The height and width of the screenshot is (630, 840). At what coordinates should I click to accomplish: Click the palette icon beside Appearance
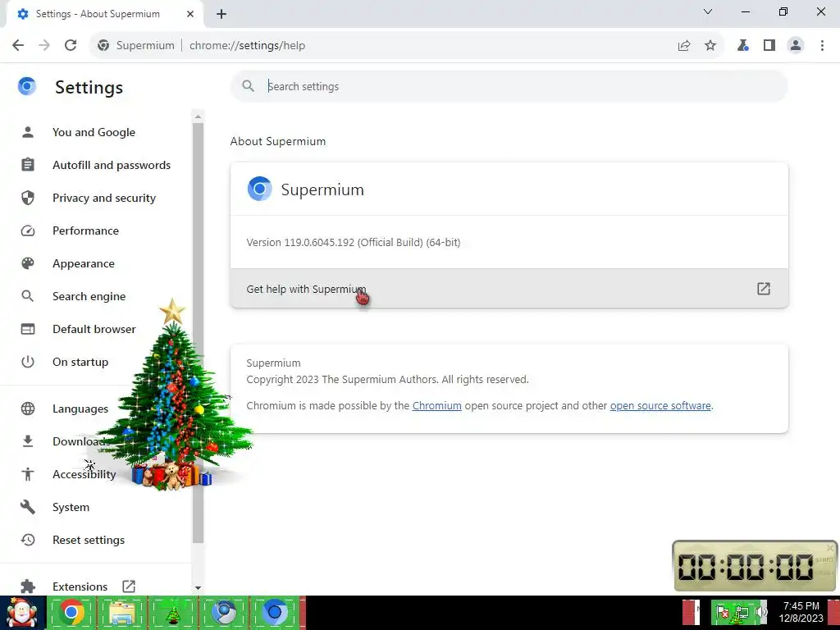pos(28,263)
